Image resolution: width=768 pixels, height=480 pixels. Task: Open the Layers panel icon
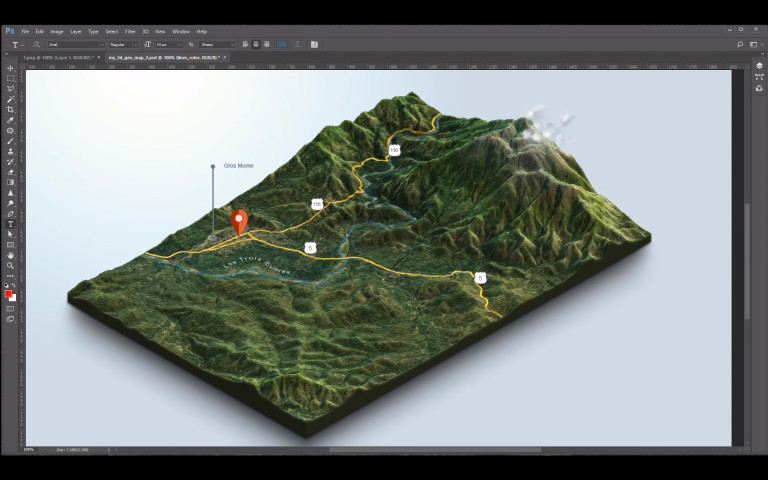point(759,66)
